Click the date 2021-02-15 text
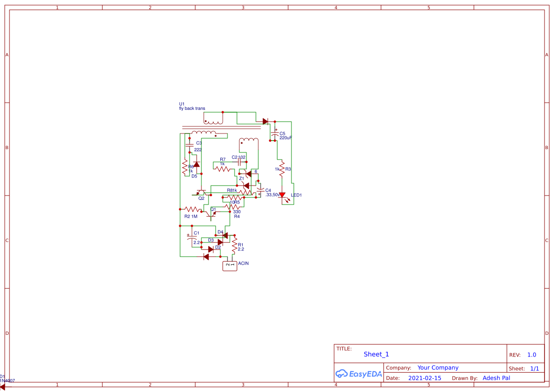Viewport: 554px width, 392px height. pyautogui.click(x=425, y=378)
